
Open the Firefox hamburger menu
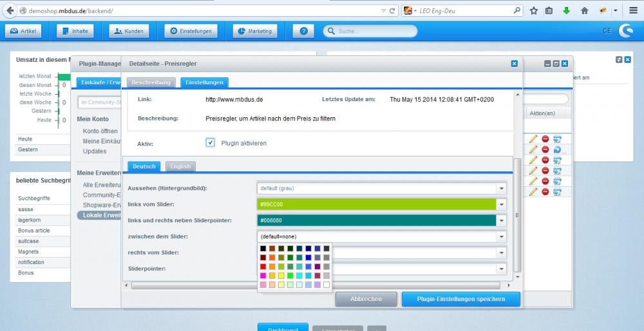point(633,11)
